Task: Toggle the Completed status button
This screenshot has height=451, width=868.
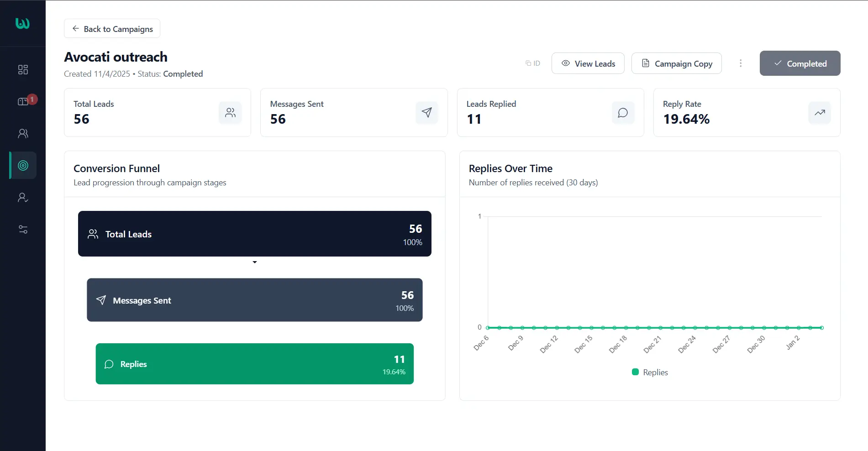Action: [800, 63]
